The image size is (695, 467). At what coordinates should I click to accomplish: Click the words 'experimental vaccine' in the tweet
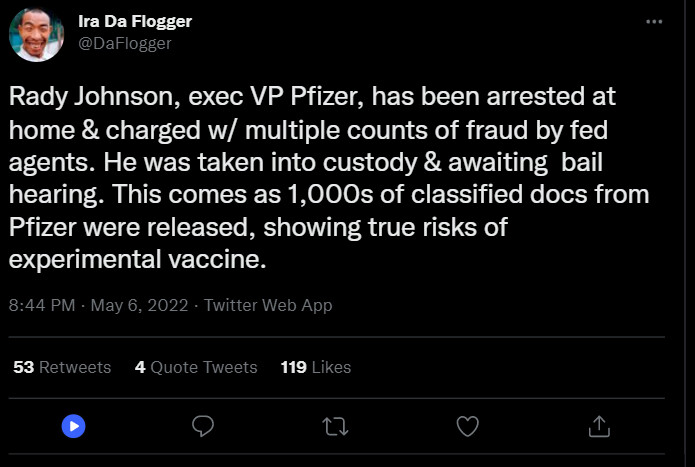(134, 258)
